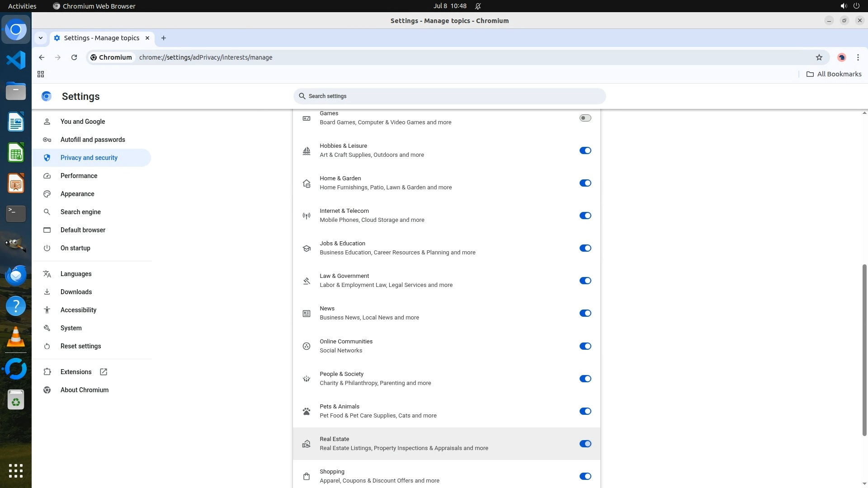Disable the Hobbies & Leisure toggle
Viewport: 868px width, 488px height.
(585, 150)
